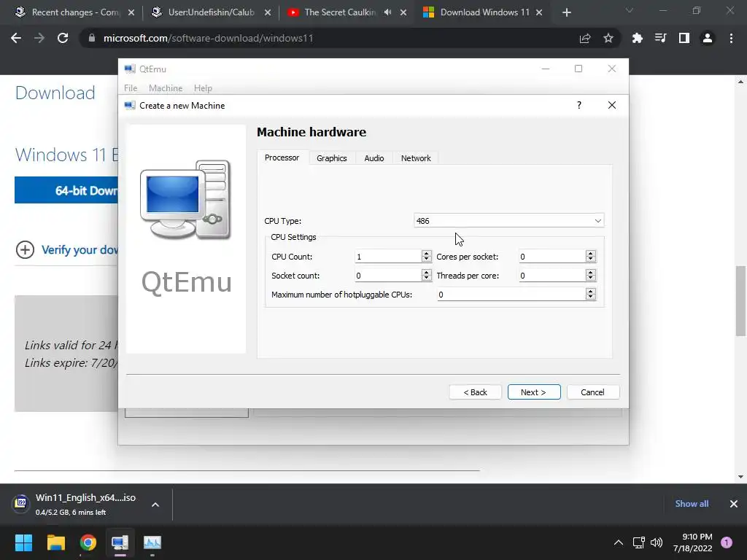Go back in Chrome
747x560 pixels.
click(16, 38)
